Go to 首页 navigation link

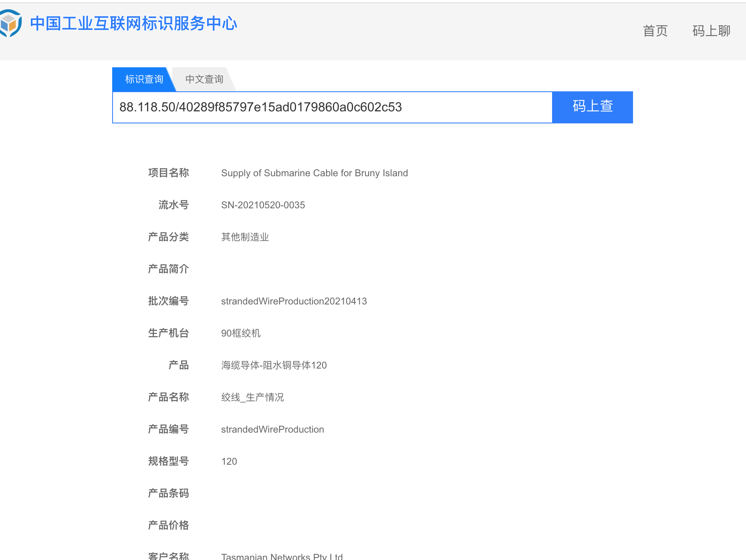[x=655, y=31]
